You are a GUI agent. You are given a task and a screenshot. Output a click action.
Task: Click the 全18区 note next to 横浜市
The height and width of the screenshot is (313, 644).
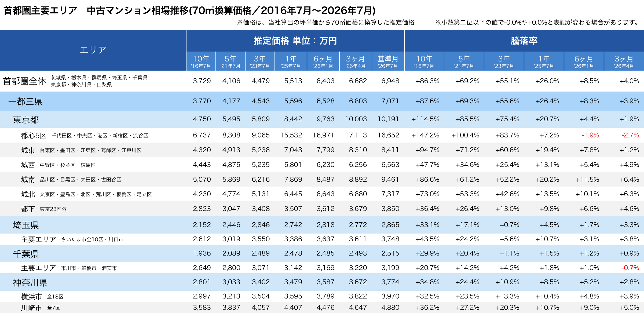[x=55, y=297]
